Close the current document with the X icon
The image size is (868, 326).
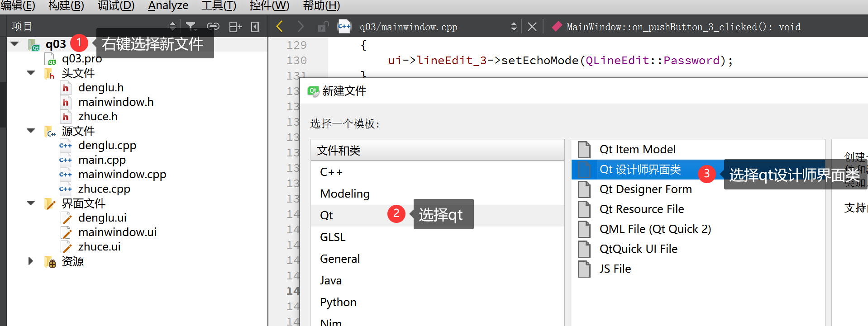[532, 27]
